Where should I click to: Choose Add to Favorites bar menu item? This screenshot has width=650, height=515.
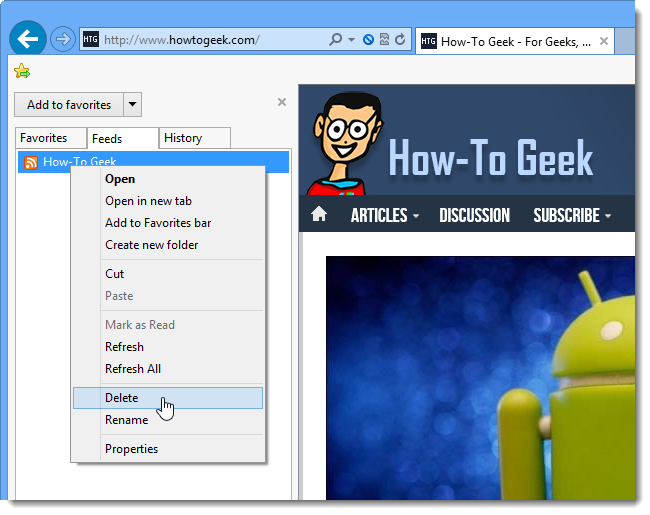(168, 223)
